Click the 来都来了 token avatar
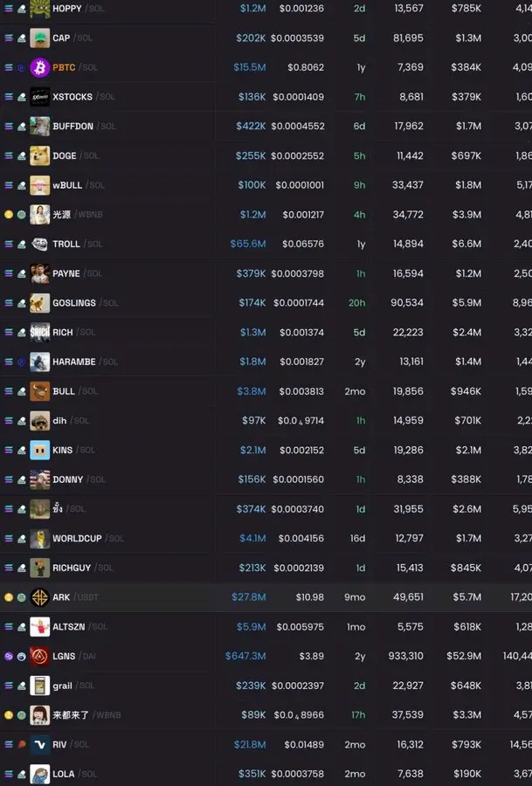The width and height of the screenshot is (532, 786). tap(39, 715)
